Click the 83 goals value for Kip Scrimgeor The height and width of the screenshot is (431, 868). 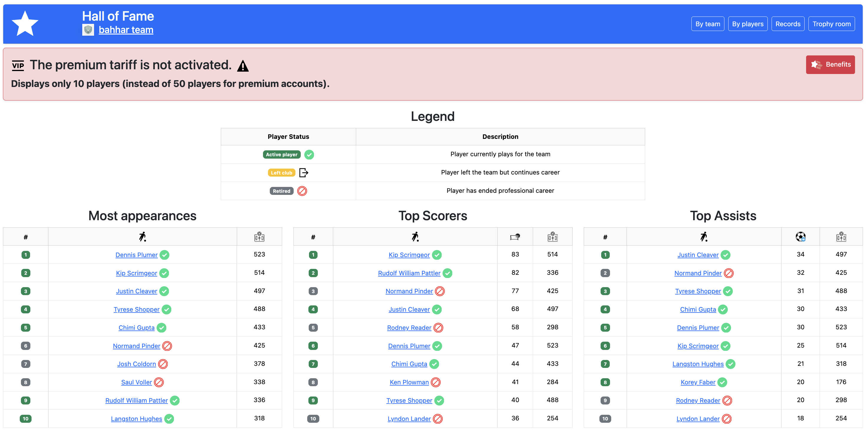click(x=515, y=254)
